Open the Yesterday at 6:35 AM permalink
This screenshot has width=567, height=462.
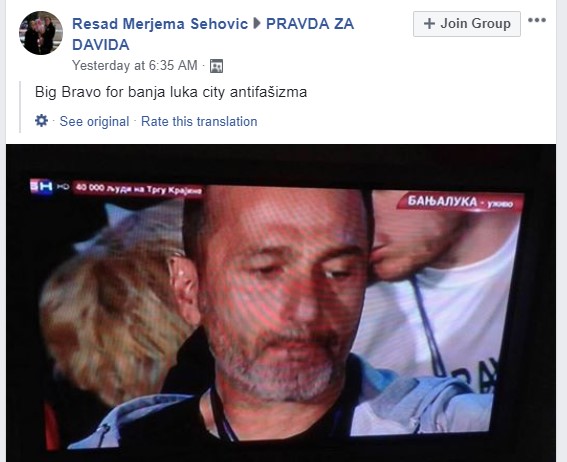click(135, 66)
